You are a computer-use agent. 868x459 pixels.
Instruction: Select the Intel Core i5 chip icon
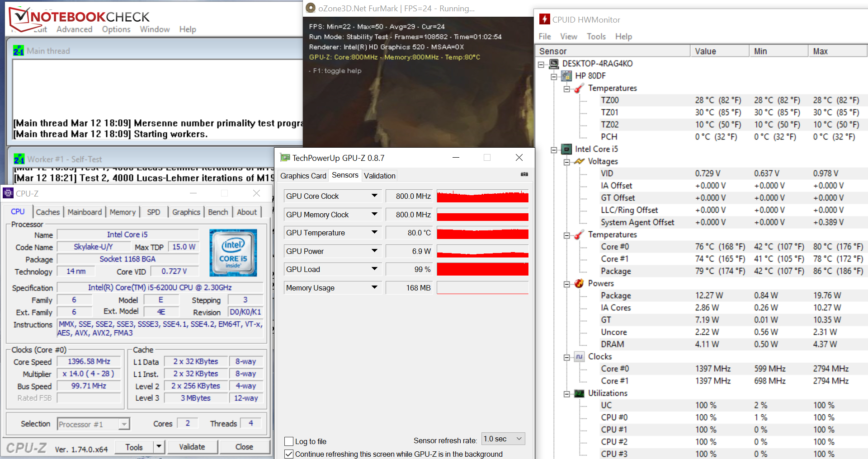pyautogui.click(x=566, y=149)
